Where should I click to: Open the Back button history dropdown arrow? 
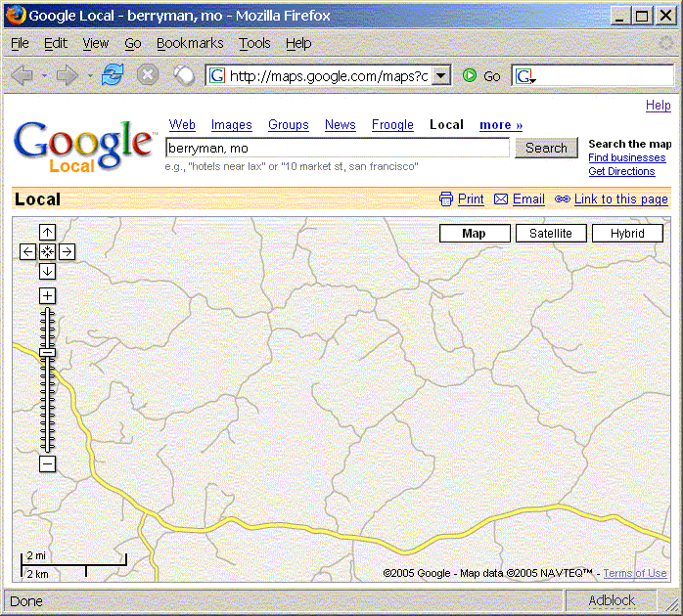(x=44, y=75)
